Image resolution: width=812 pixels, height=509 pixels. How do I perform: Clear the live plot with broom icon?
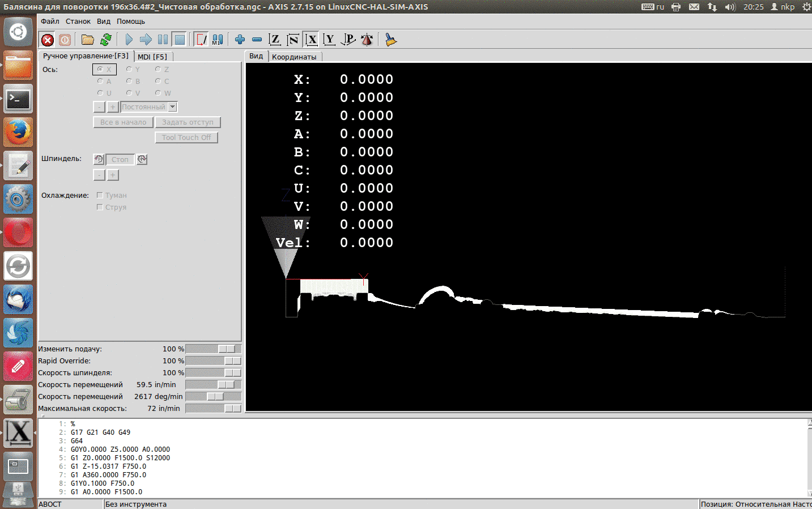(x=390, y=40)
